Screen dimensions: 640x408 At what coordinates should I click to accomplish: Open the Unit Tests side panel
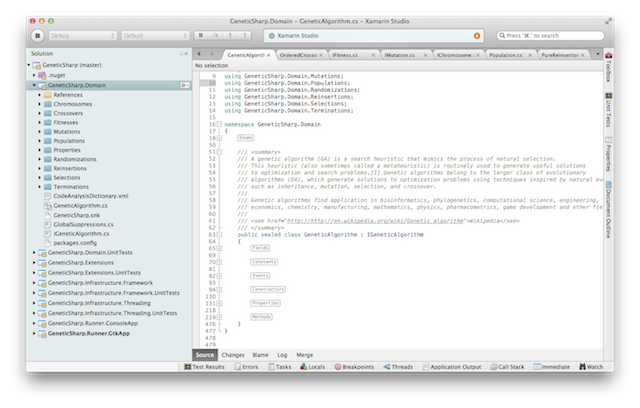[608, 109]
